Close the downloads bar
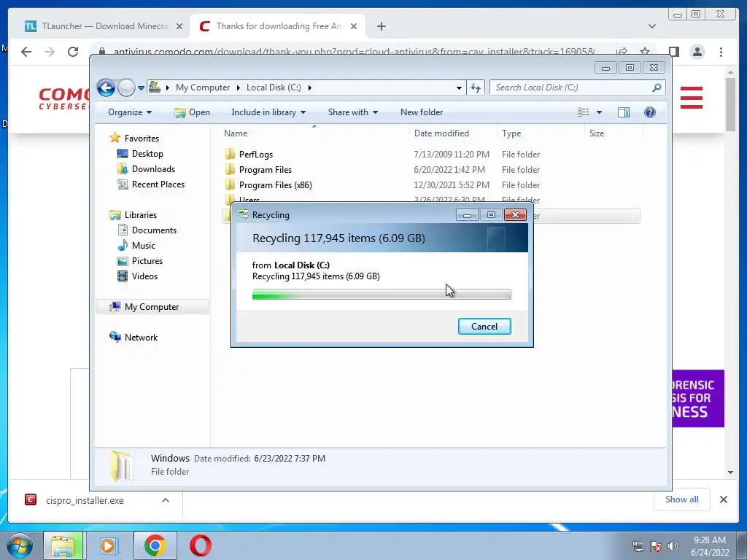Image resolution: width=747 pixels, height=560 pixels. [723, 499]
